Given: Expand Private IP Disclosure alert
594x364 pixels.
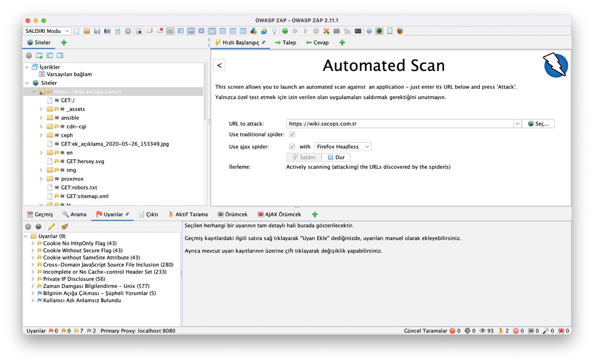Looking at the screenshot, I should (x=33, y=279).
